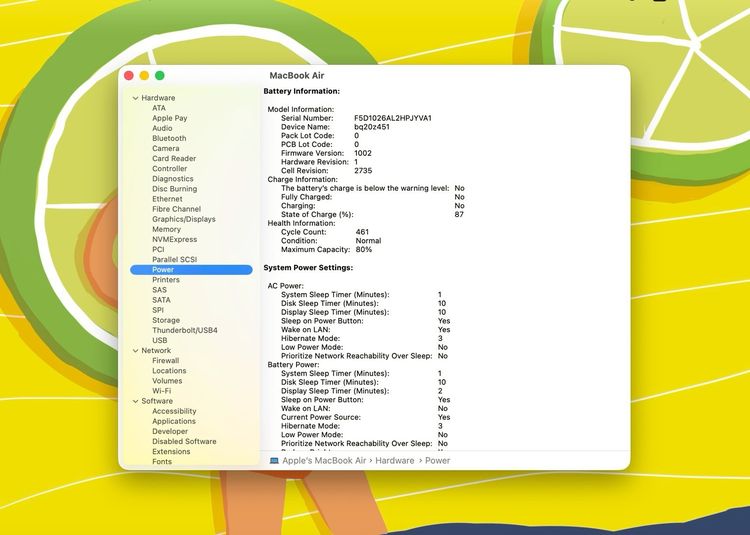750x535 pixels.
Task: Click the System Power Settings heading
Action: point(308,268)
